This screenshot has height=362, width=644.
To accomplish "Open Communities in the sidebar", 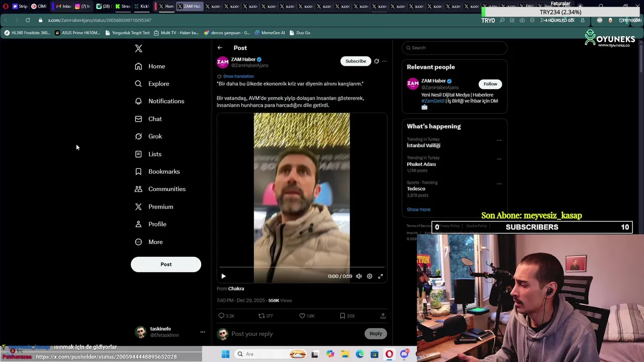I will pyautogui.click(x=160, y=189).
